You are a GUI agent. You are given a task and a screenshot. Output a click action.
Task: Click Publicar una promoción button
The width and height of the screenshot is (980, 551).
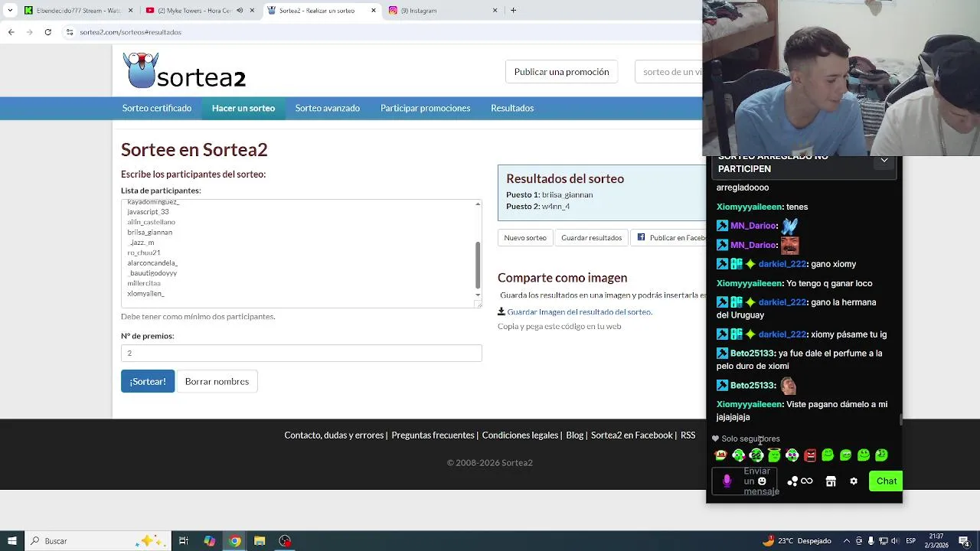point(562,71)
